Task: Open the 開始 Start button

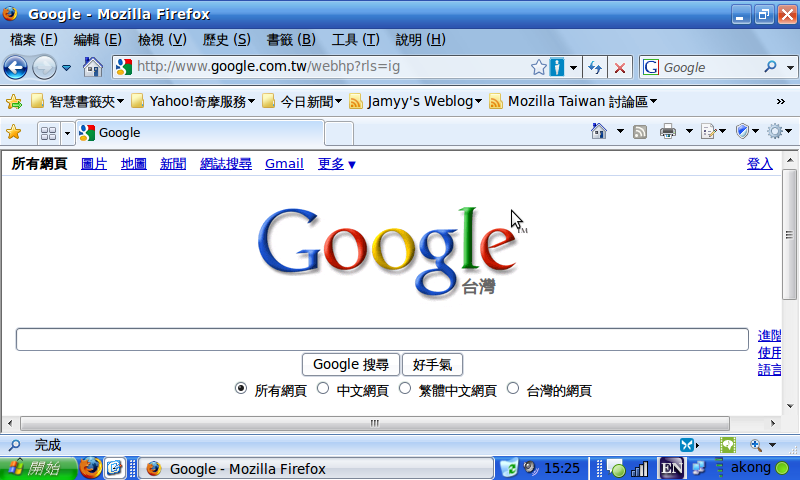Action: click(38, 468)
